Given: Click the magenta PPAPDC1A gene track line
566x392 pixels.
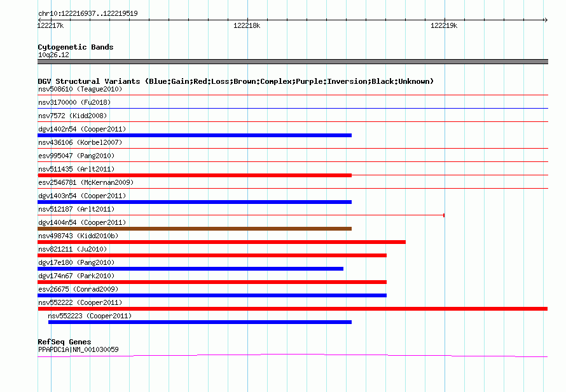Looking at the screenshot, I should [293, 356].
